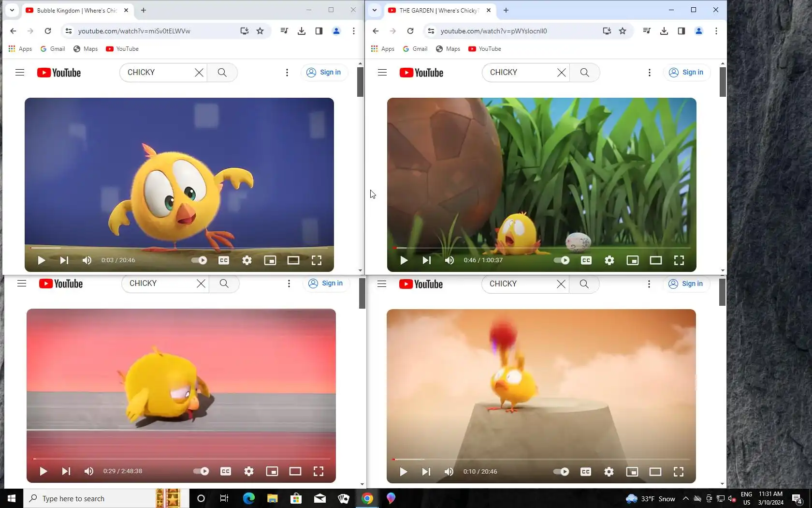Open new tab in Bubble Kingdom window

point(144,10)
